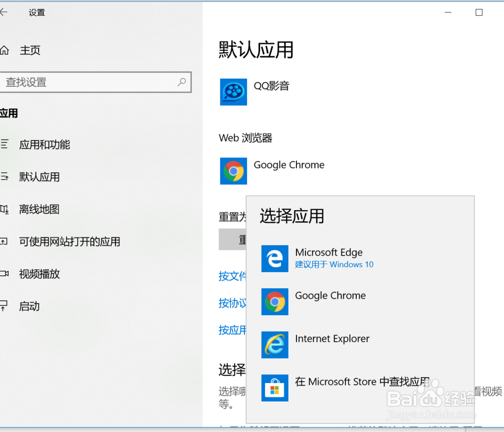Click 建议用于 Windows 10 text
The height and width of the screenshot is (432, 504).
click(334, 264)
